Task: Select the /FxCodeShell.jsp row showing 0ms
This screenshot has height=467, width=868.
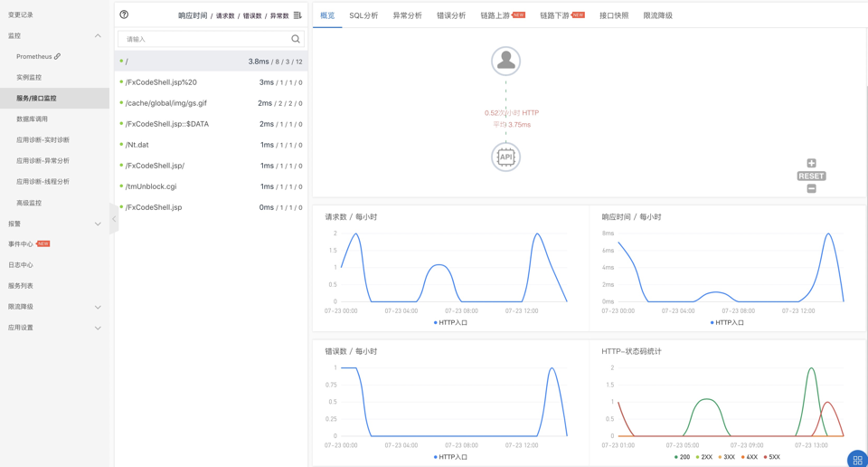Action: [211, 207]
